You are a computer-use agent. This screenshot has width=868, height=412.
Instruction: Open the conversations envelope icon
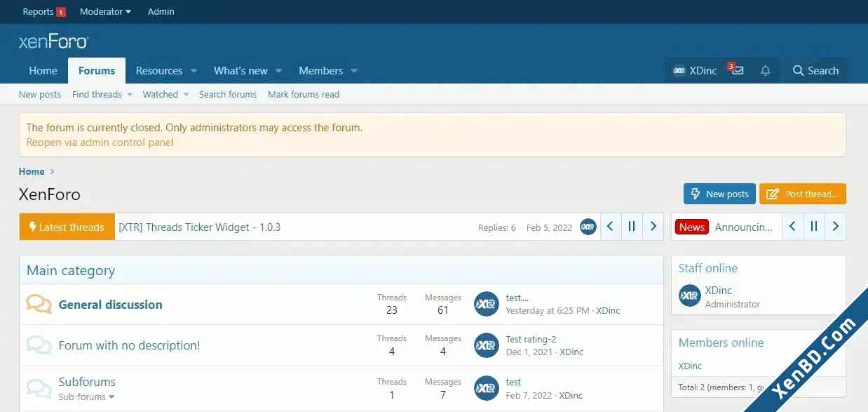738,71
